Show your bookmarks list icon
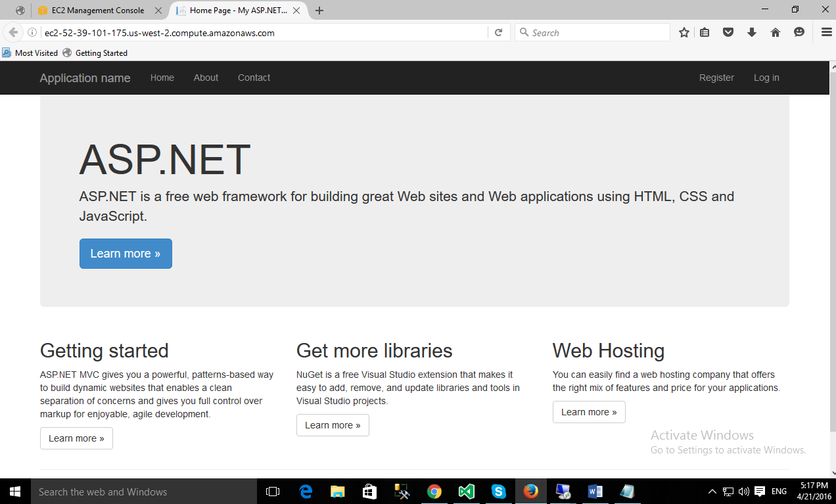Image resolution: width=836 pixels, height=504 pixels. coord(705,32)
